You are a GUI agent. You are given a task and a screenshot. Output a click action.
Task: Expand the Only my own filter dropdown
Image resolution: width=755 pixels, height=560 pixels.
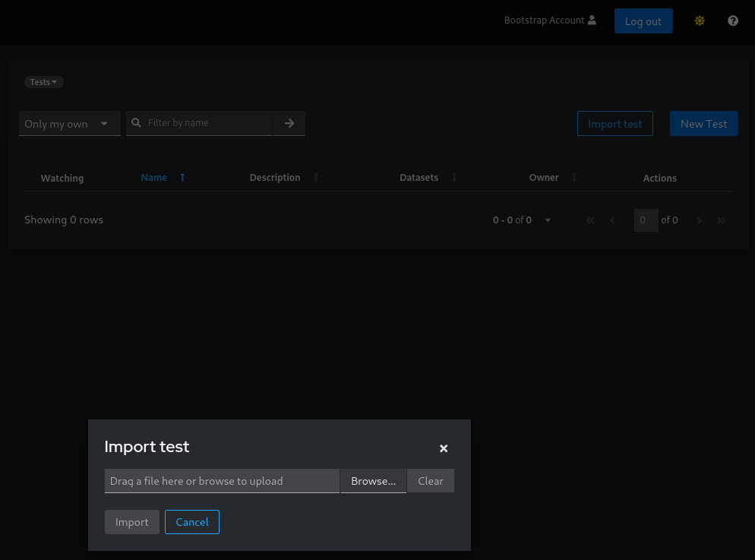click(x=69, y=124)
